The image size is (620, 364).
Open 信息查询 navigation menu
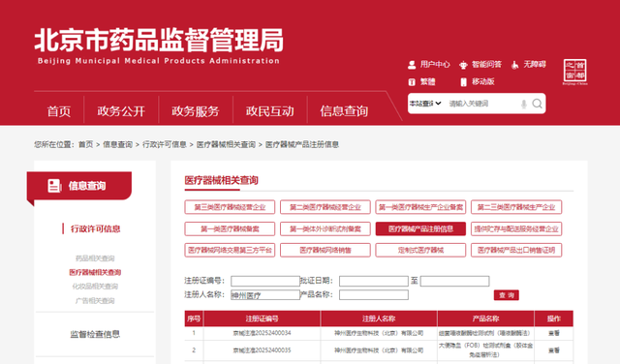click(344, 111)
